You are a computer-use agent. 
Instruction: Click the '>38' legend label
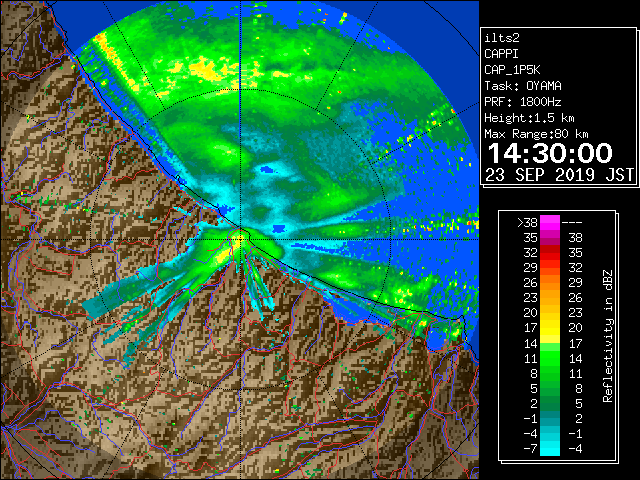(x=527, y=222)
